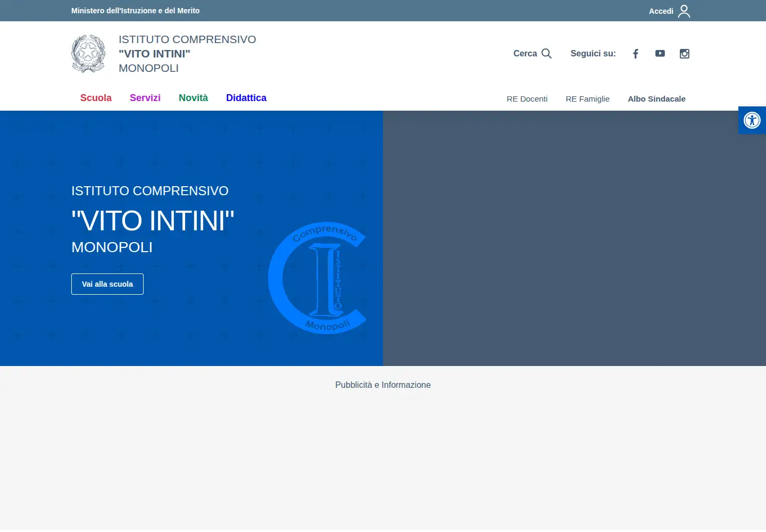Image resolution: width=766 pixels, height=532 pixels.
Task: Click the header school name title
Action: click(x=187, y=54)
